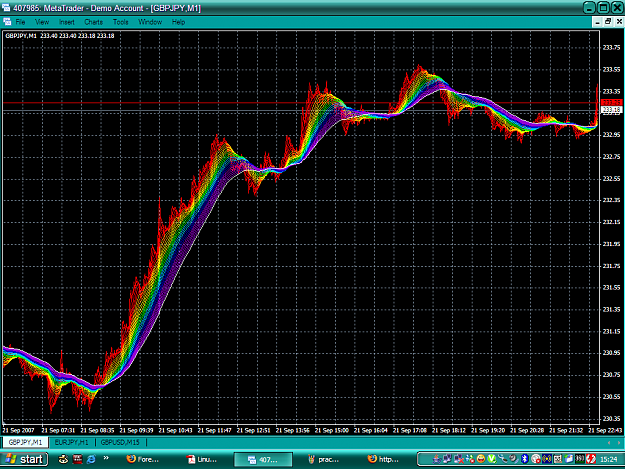625x469 pixels.
Task: Open the first quick launch icon beside start
Action: 63,459
